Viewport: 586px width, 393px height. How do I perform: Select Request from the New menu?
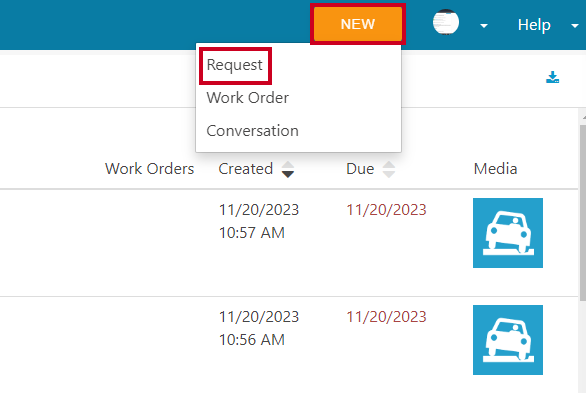point(235,65)
